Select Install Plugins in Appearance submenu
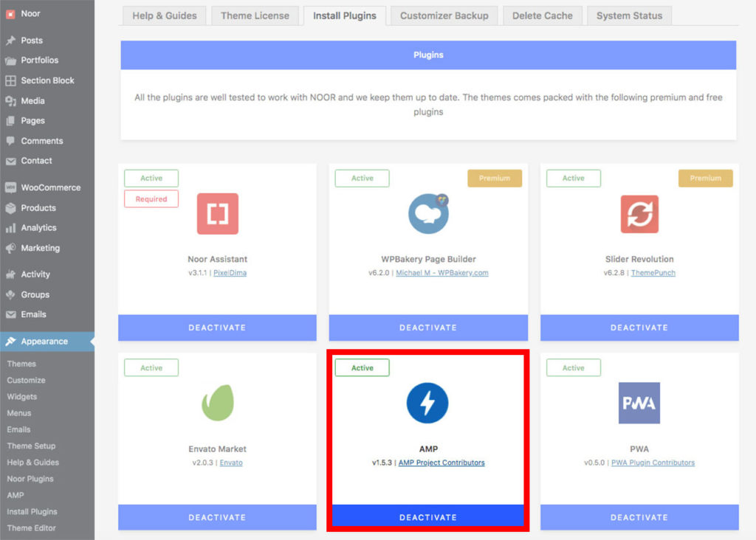Image resolution: width=756 pixels, height=540 pixels. tap(32, 511)
